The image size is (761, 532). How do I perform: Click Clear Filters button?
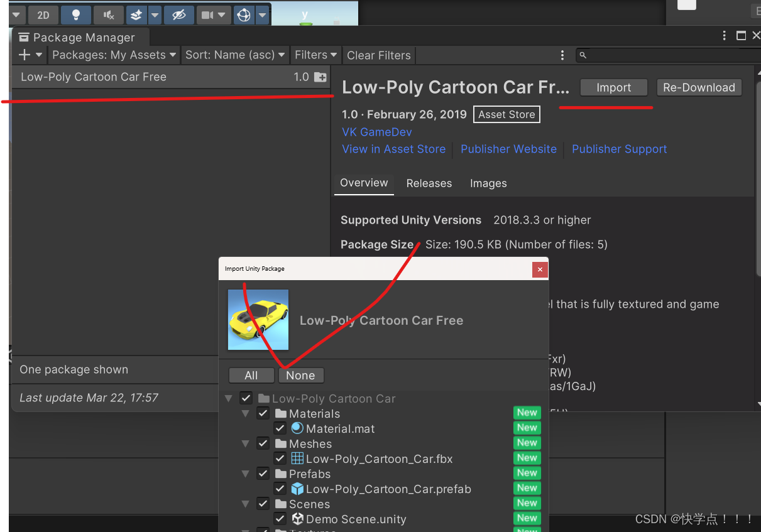click(x=379, y=55)
